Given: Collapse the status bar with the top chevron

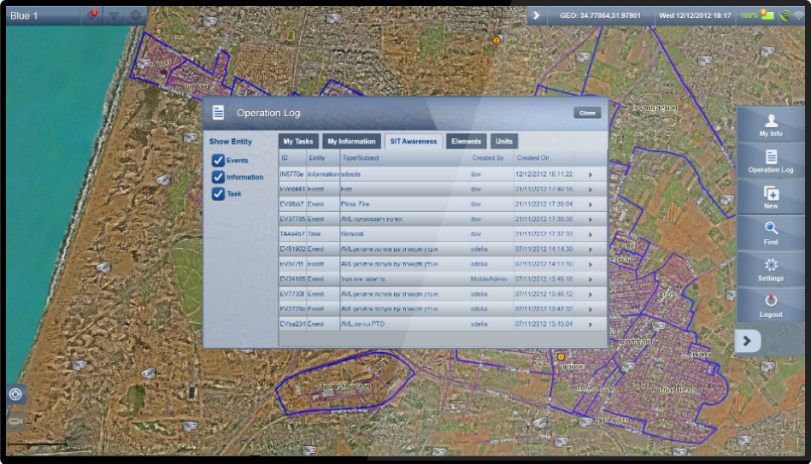Looking at the screenshot, I should (536, 16).
